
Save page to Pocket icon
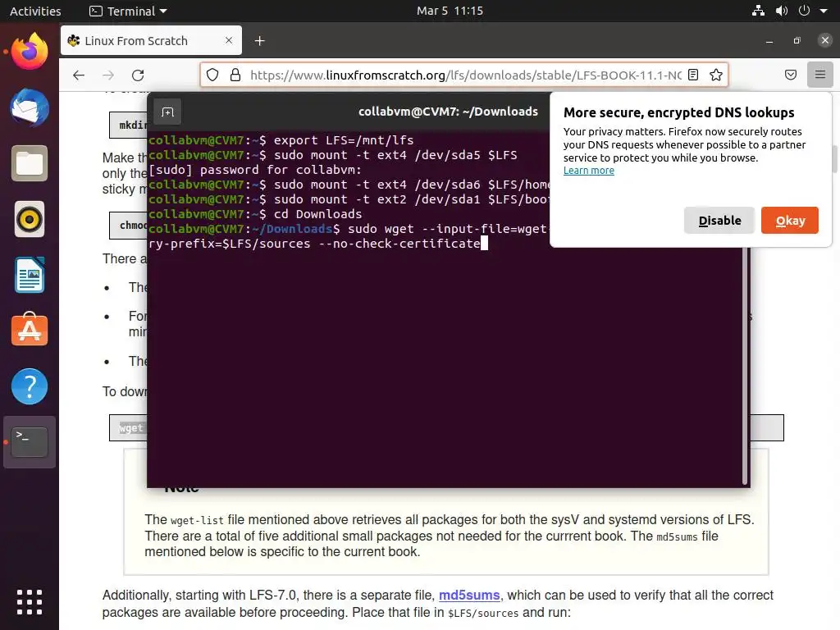[791, 75]
